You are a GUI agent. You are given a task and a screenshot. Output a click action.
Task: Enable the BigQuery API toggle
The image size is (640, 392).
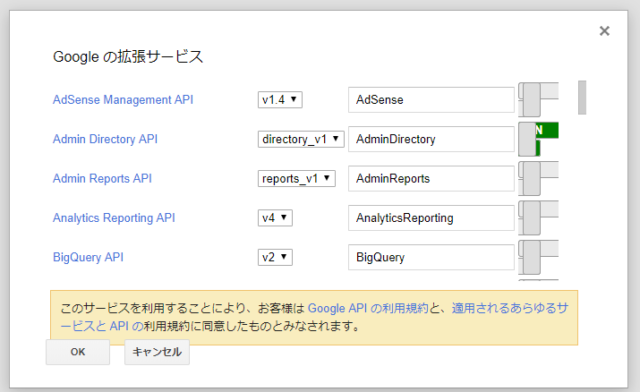point(538,257)
